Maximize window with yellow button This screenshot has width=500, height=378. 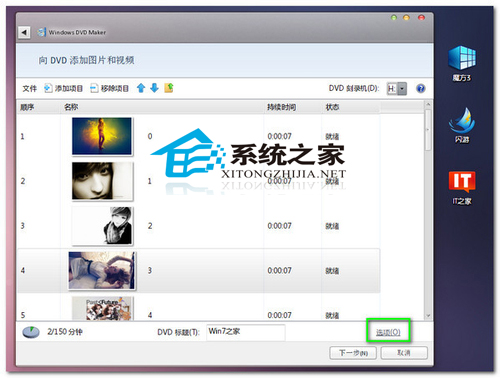pyautogui.click(x=406, y=18)
